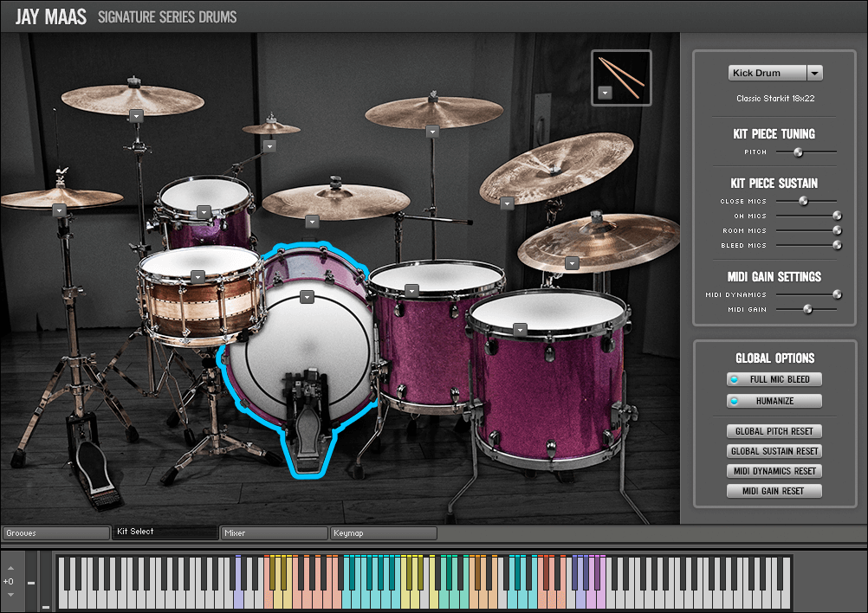Open the drumstick type dropdown arrow
868x613 pixels.
pos(605,92)
